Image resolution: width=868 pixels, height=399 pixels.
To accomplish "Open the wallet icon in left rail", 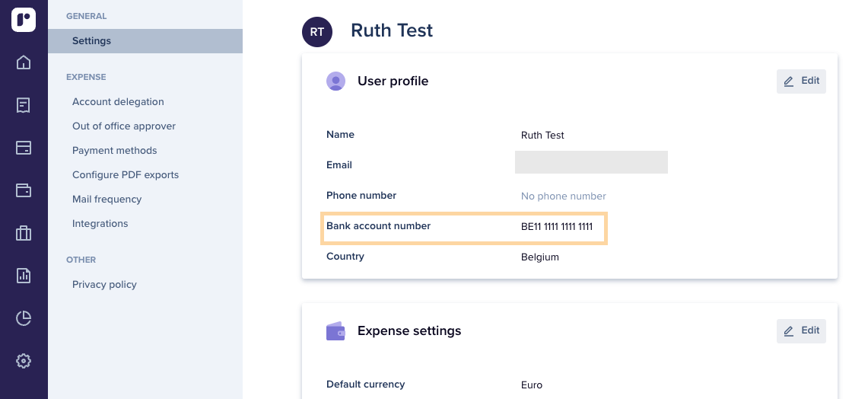I will pyautogui.click(x=24, y=190).
